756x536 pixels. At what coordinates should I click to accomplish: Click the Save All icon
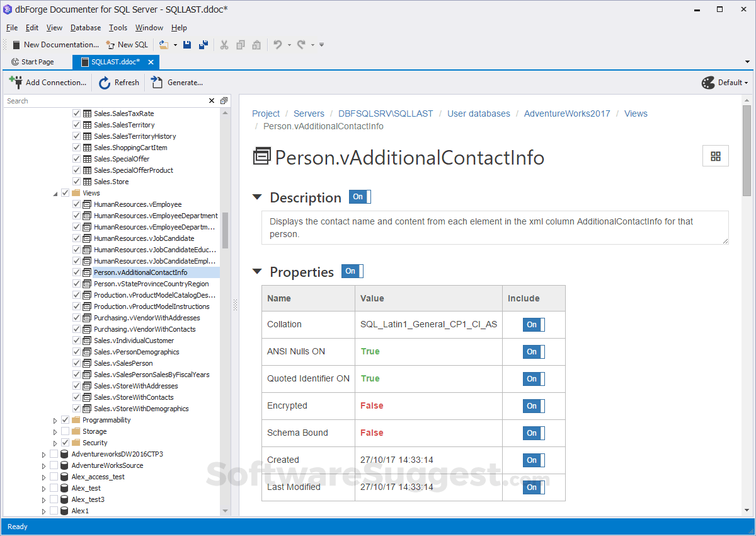[x=203, y=44]
